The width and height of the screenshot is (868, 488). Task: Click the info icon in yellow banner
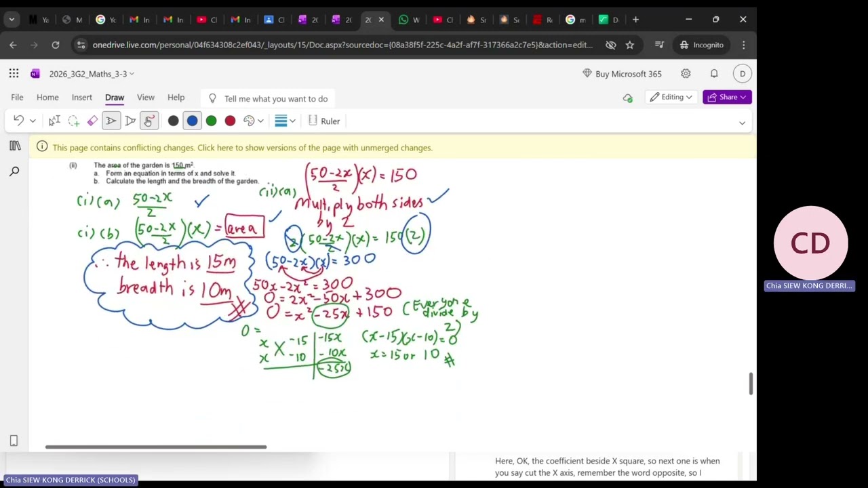[x=42, y=146]
